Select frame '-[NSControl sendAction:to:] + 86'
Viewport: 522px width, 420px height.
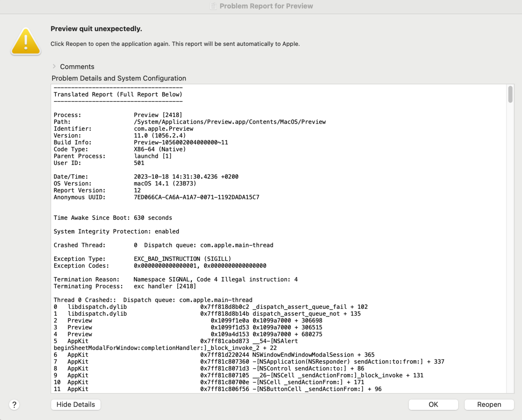(x=309, y=369)
